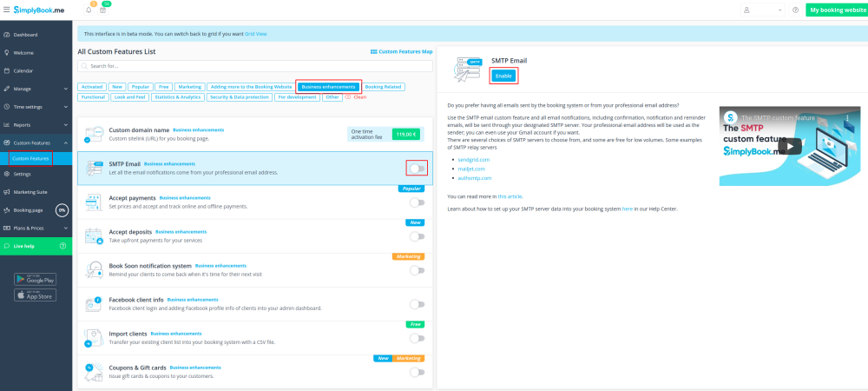The image size is (868, 391).
Task: Play the SMTP custom feature video
Action: (x=789, y=146)
